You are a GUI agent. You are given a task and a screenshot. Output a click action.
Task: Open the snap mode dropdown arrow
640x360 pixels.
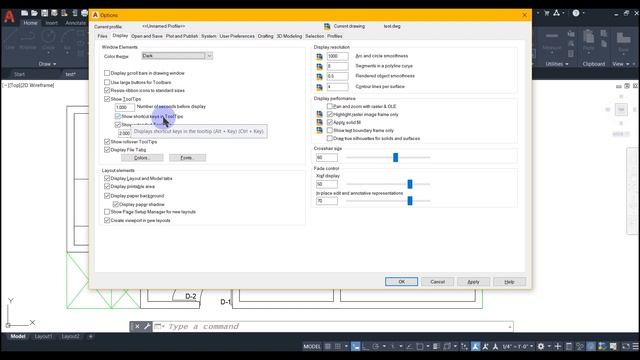(346, 347)
